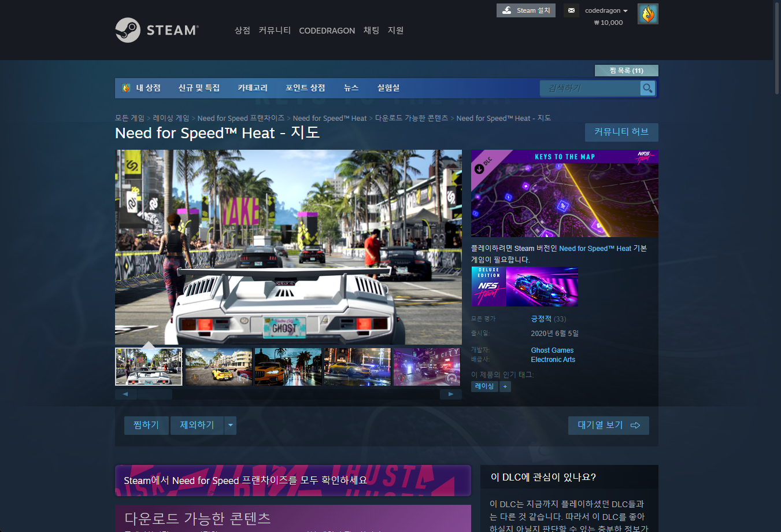781x532 pixels.
Task: Open the CODEDRAGON menu
Action: tap(327, 31)
